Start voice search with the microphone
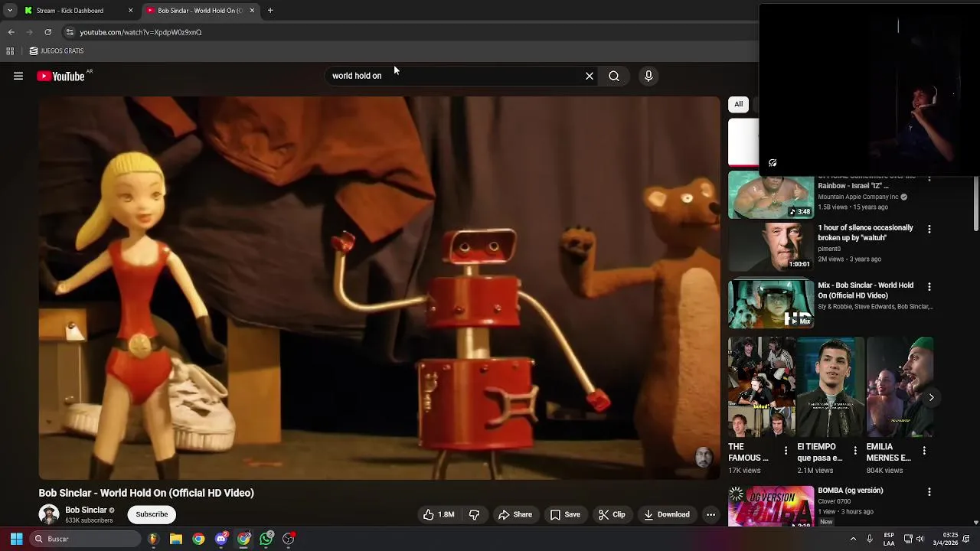The height and width of the screenshot is (551, 980). click(648, 76)
